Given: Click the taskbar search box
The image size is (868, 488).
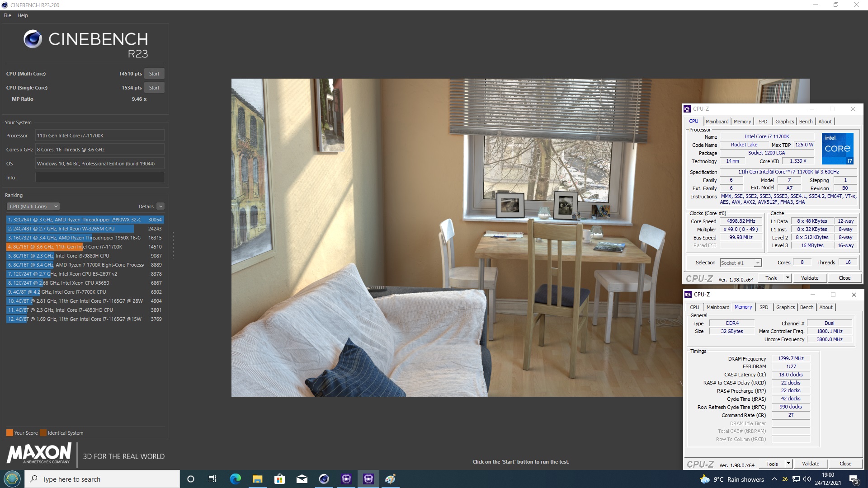Looking at the screenshot, I should (102, 479).
